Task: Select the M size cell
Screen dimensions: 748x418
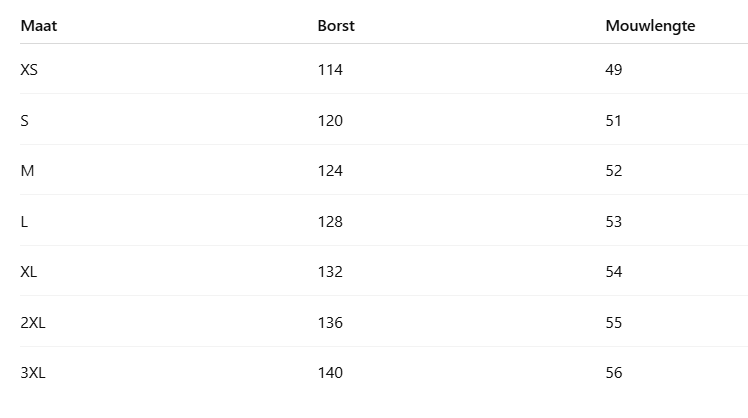Action: [27, 171]
